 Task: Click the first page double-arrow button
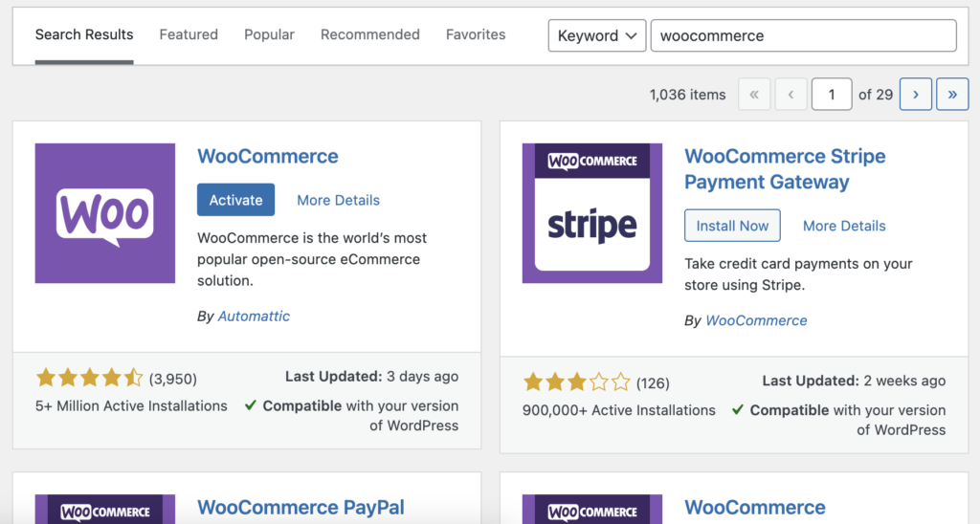(754, 95)
